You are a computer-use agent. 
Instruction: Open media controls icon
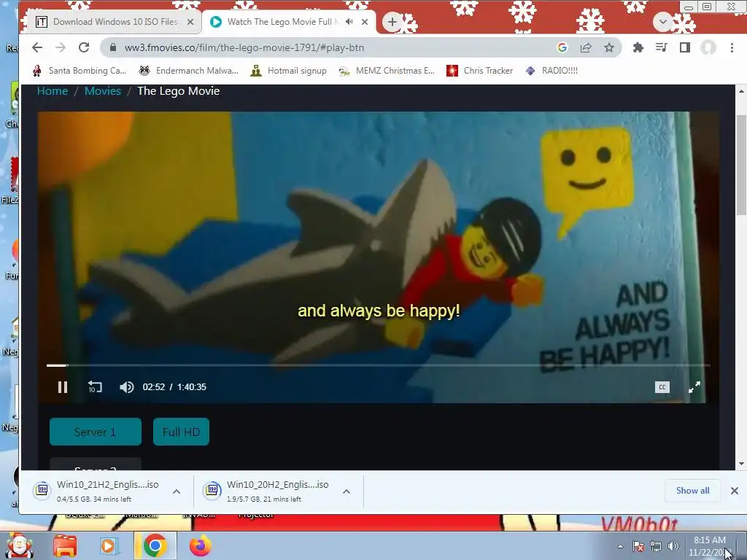click(x=661, y=47)
